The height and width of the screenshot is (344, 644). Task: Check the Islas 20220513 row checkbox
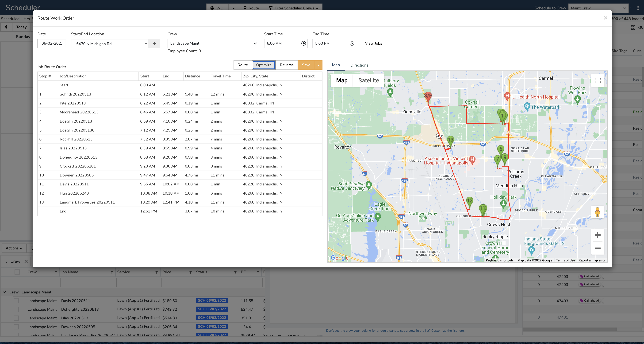[16, 318]
